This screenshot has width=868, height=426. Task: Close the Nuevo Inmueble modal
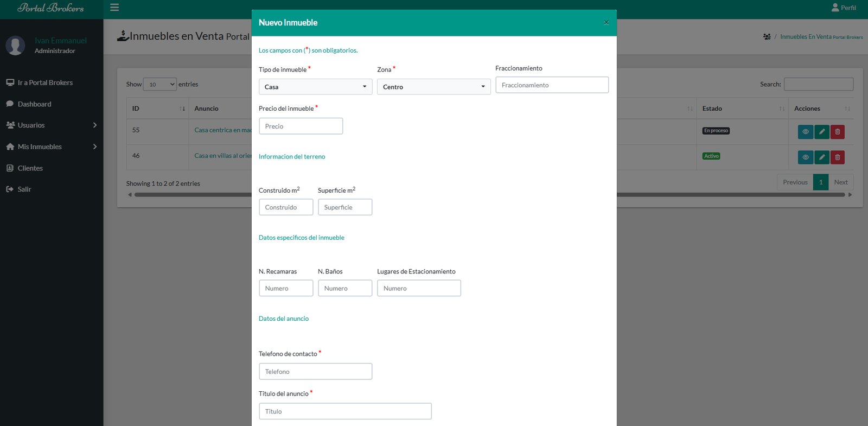[607, 23]
